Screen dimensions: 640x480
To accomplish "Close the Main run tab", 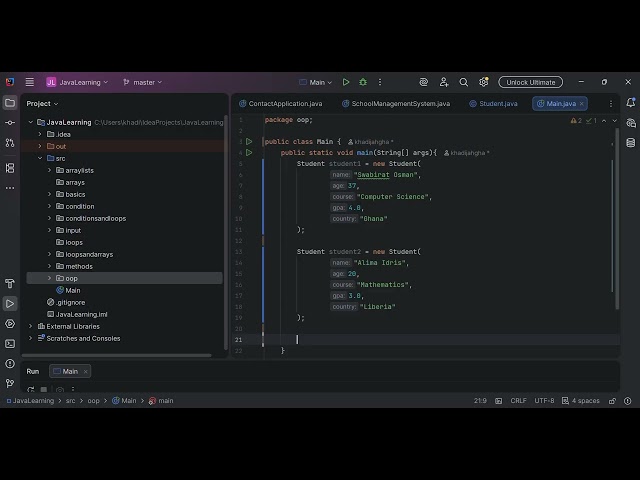I will coord(85,371).
